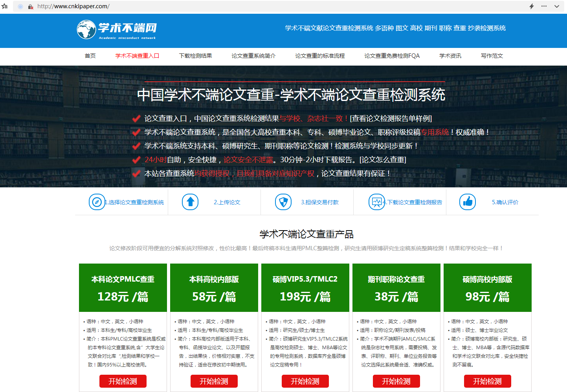
Task: Click the 硕博高校内部版 98元 card header
Action: (x=488, y=288)
